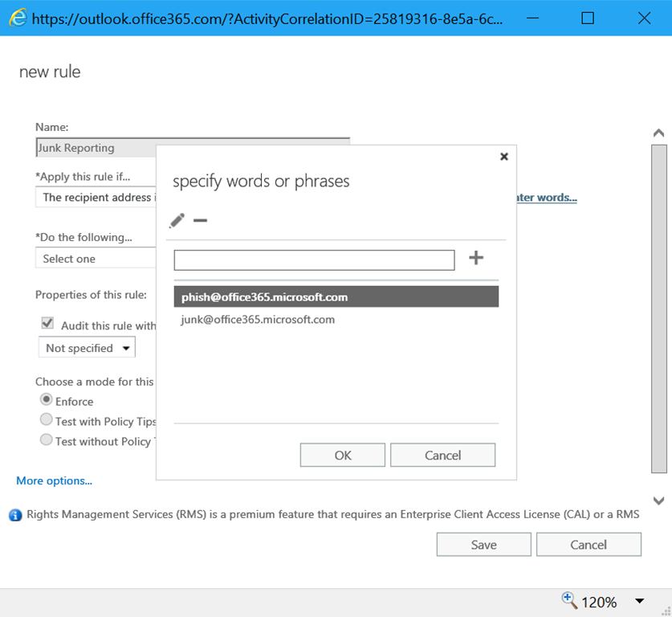
Task: Select Test without Policy Tips radio
Action: click(x=46, y=439)
